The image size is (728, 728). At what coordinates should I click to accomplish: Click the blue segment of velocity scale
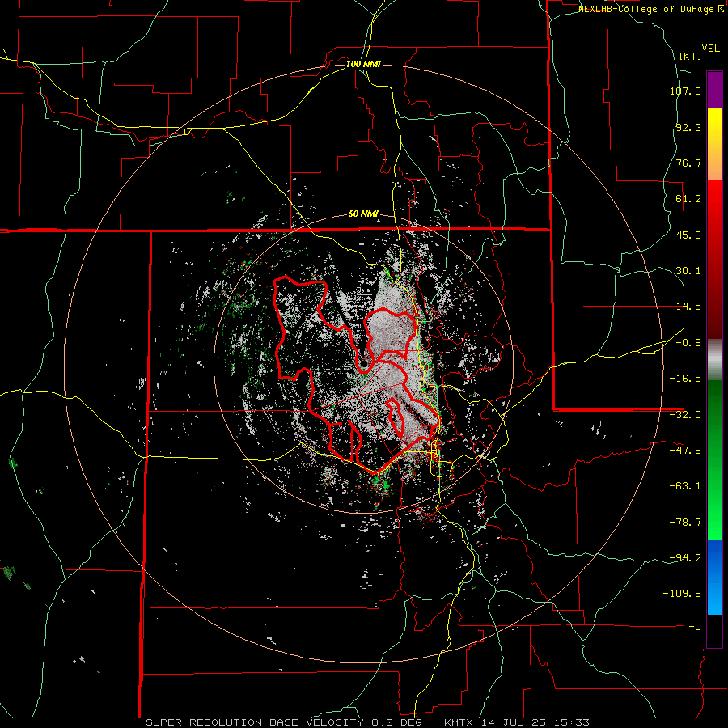[x=714, y=577]
